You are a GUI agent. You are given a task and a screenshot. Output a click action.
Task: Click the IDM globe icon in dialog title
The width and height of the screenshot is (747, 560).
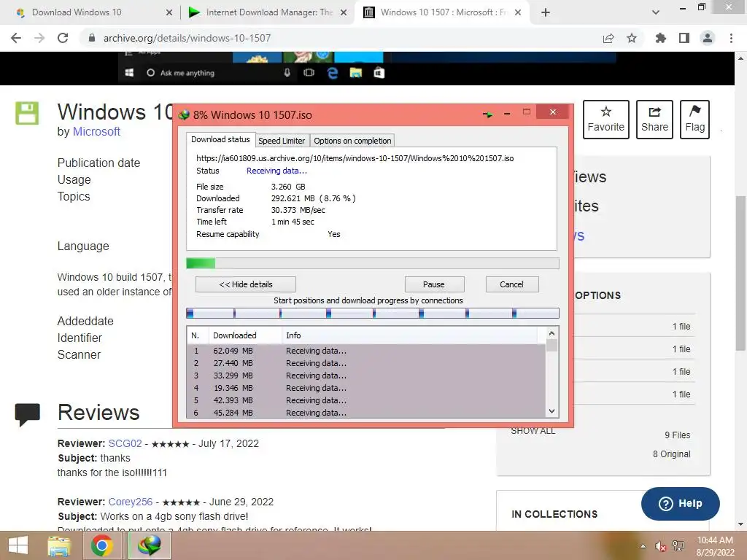pyautogui.click(x=184, y=114)
